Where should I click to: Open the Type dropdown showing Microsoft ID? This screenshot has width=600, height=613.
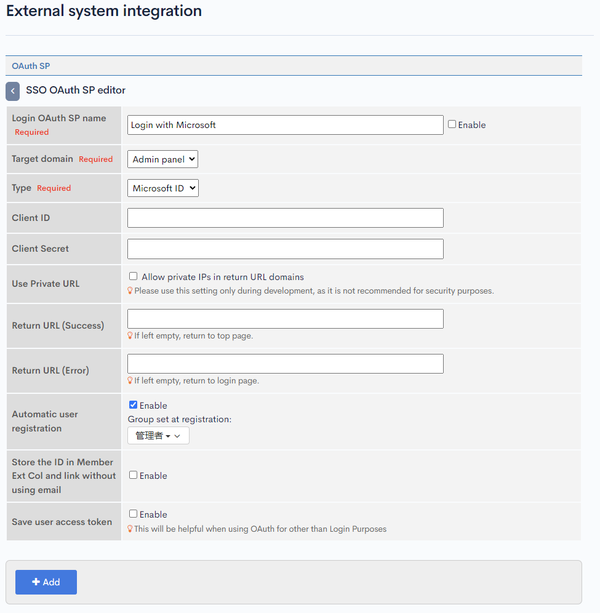pos(163,188)
